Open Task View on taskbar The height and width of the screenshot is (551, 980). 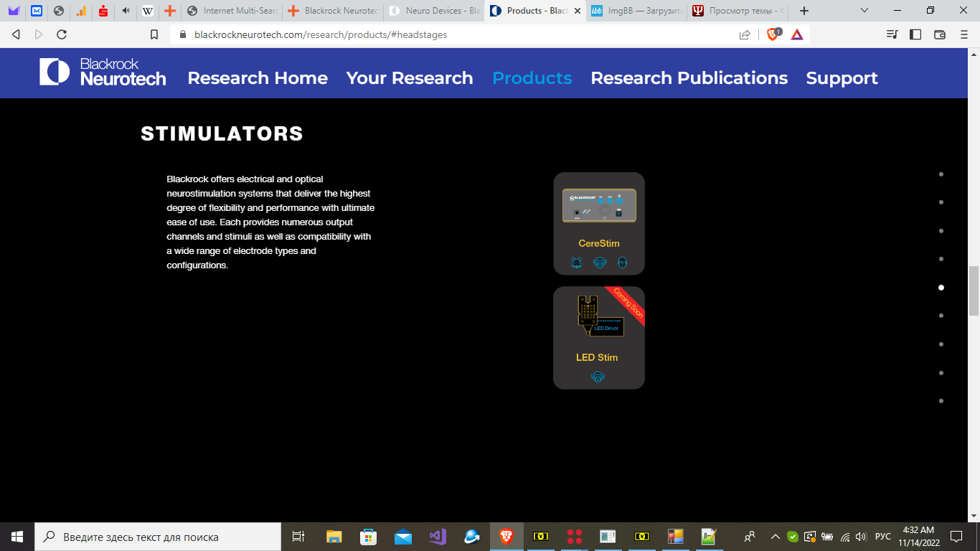[298, 537]
